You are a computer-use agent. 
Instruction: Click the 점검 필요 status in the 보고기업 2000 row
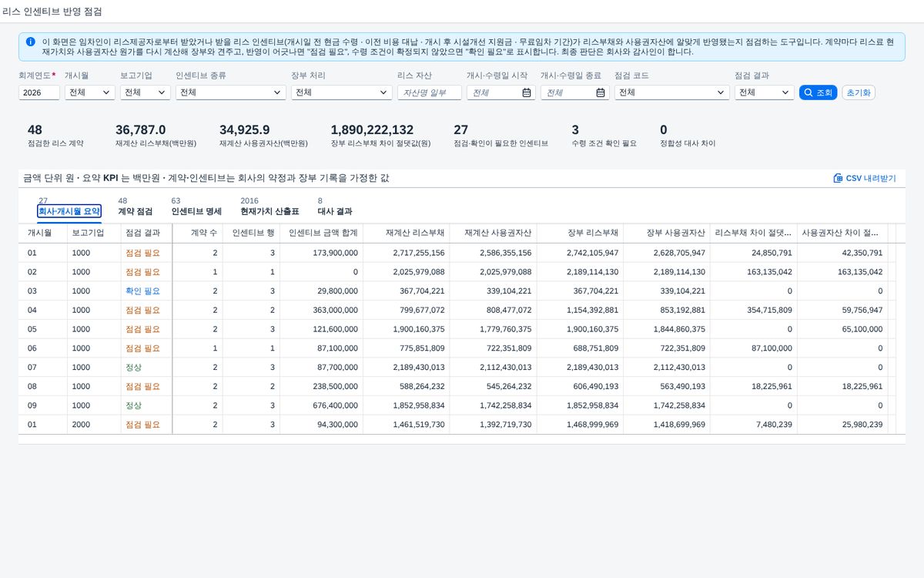pyautogui.click(x=143, y=425)
